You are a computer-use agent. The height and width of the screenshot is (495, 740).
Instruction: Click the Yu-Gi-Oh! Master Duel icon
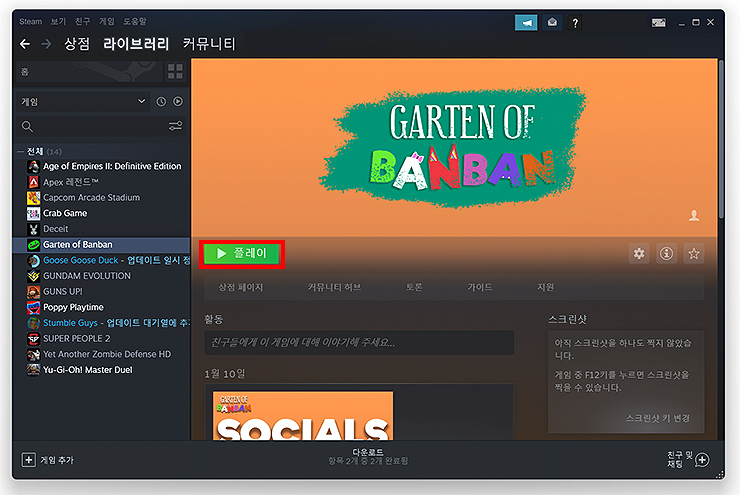pos(34,370)
